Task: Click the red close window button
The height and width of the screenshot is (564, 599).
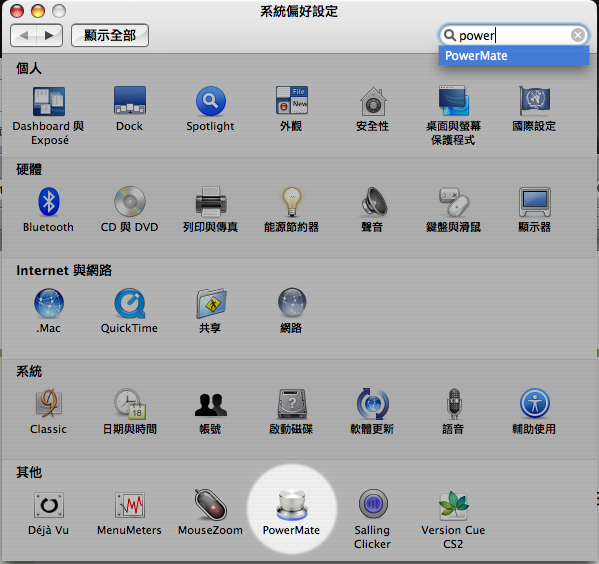Action: coord(17,11)
